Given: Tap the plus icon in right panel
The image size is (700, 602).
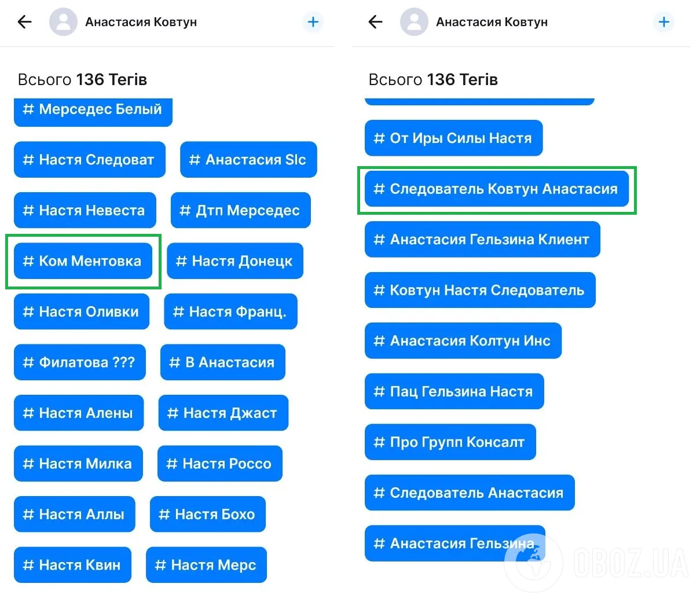Looking at the screenshot, I should (x=664, y=22).
